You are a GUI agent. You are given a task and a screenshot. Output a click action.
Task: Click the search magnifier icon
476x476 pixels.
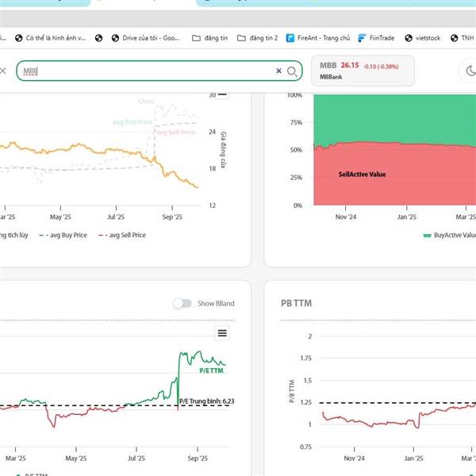coord(292,71)
